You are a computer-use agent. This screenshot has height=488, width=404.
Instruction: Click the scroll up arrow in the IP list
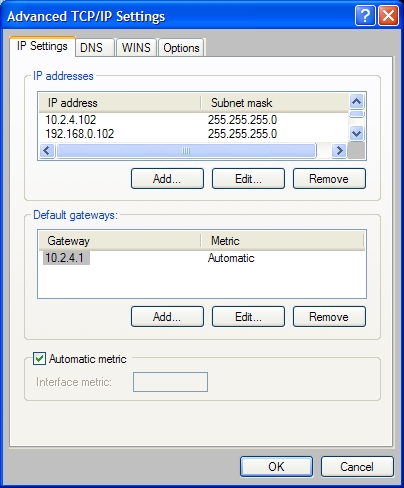[356, 101]
